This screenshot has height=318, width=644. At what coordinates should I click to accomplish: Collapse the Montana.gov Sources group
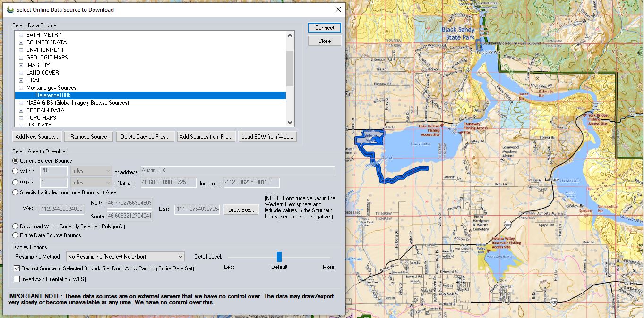pos(21,88)
